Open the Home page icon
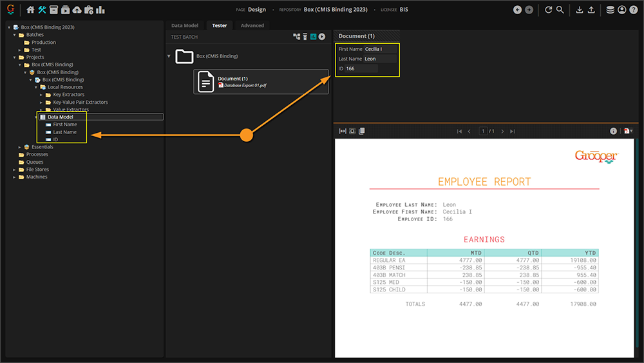Viewport: 644px width, 363px height. point(30,10)
